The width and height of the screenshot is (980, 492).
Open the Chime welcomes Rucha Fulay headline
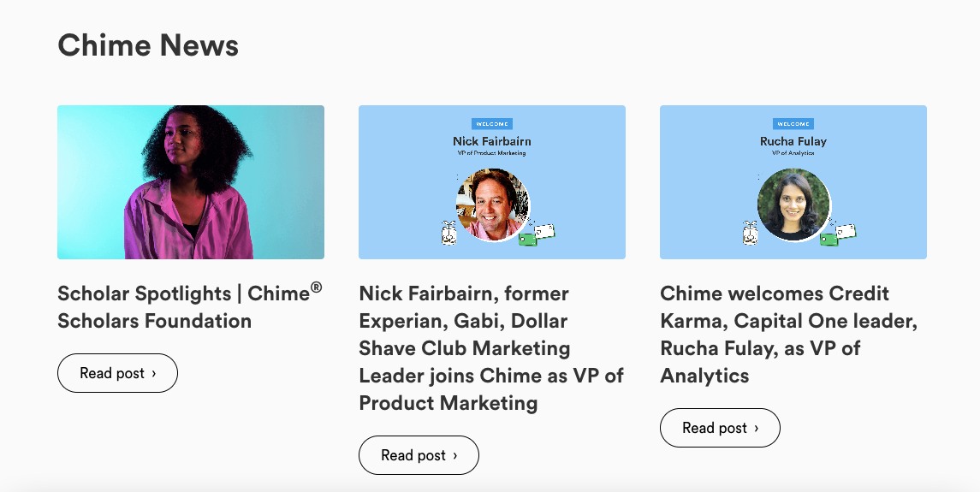pos(789,335)
